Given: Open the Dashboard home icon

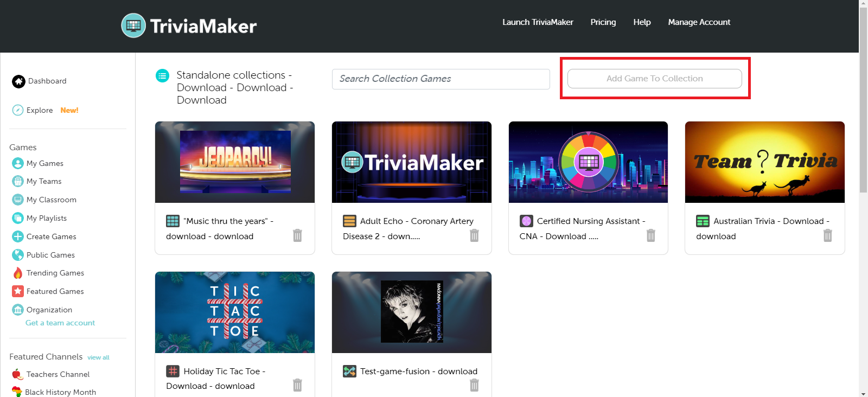Looking at the screenshot, I should (18, 81).
